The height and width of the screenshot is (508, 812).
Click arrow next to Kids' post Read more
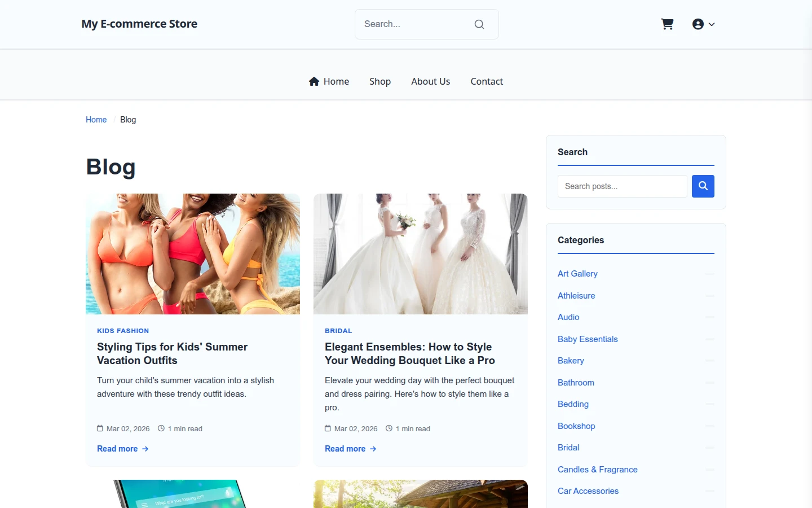(145, 449)
